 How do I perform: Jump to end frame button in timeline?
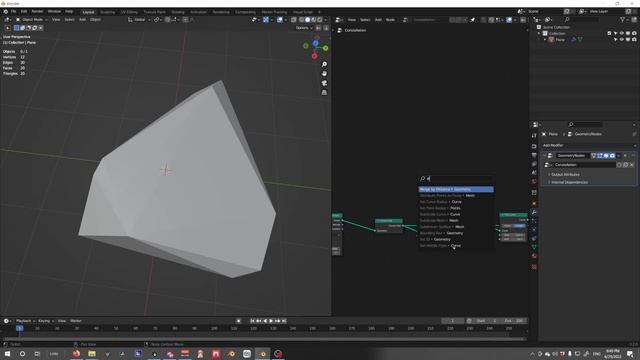pyautogui.click(x=284, y=321)
